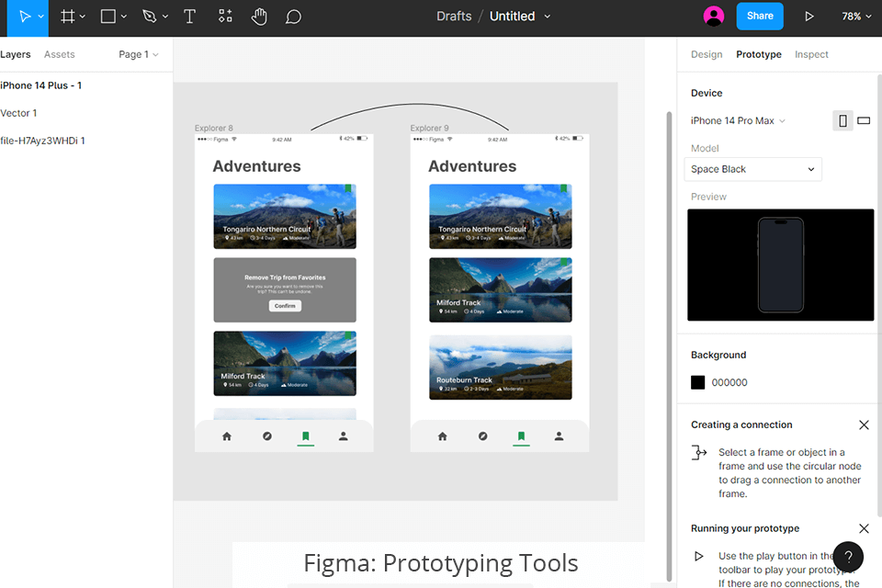The image size is (882, 588).
Task: Select the Text tool
Action: [189, 17]
